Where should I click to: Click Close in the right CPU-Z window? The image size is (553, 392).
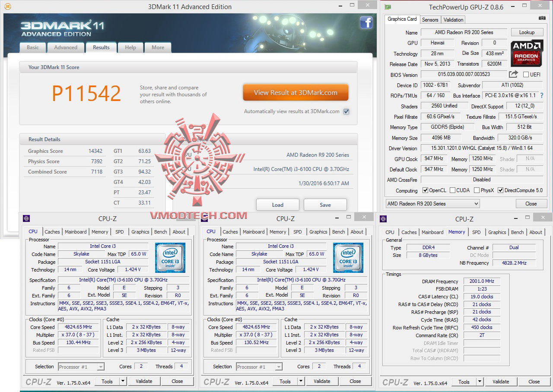coord(534,382)
